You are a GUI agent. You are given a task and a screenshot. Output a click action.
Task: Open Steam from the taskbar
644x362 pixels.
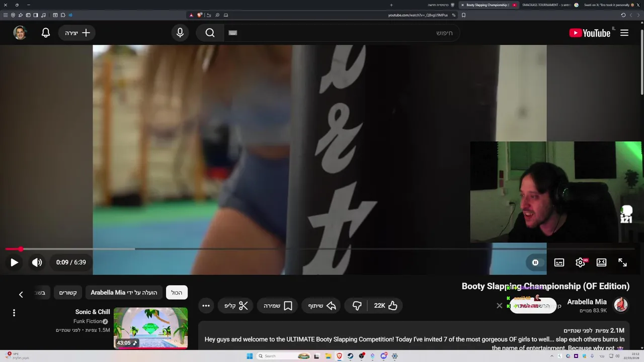click(x=350, y=356)
